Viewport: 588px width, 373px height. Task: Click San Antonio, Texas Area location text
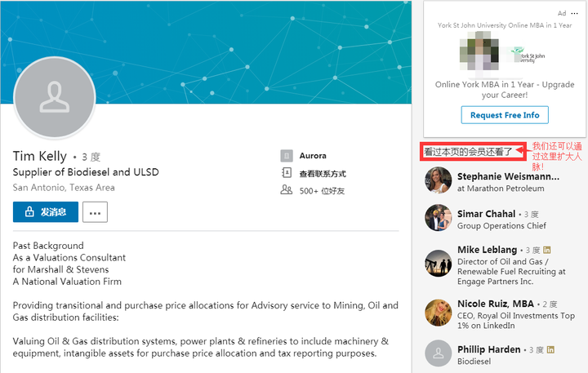[64, 188]
